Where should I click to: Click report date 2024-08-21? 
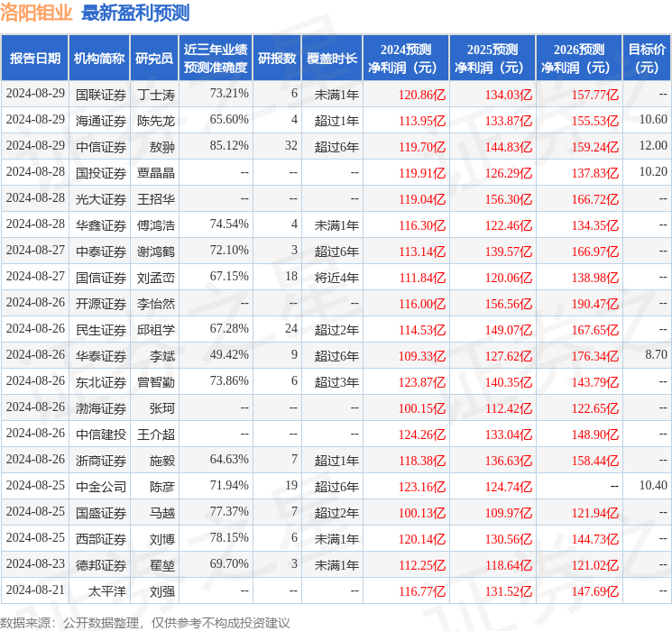pyautogui.click(x=35, y=590)
